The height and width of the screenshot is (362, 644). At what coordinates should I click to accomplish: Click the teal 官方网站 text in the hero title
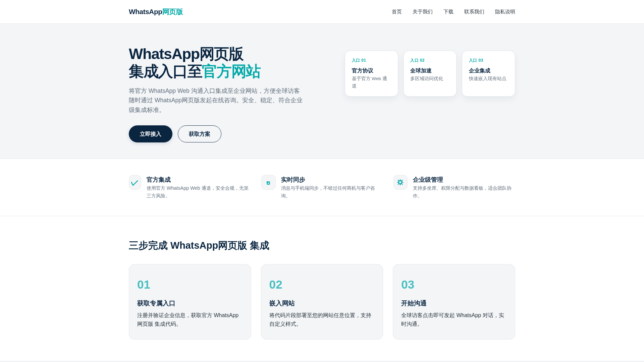click(231, 71)
